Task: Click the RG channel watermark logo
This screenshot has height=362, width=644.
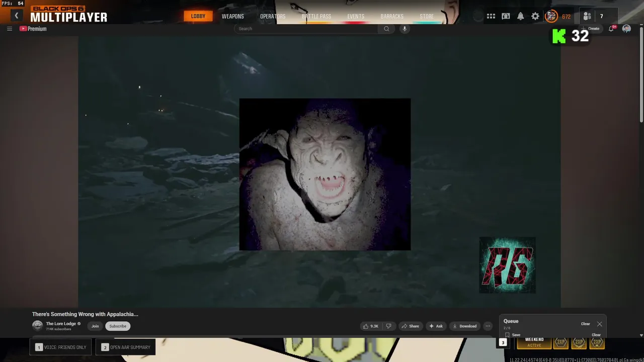Action: click(x=507, y=265)
